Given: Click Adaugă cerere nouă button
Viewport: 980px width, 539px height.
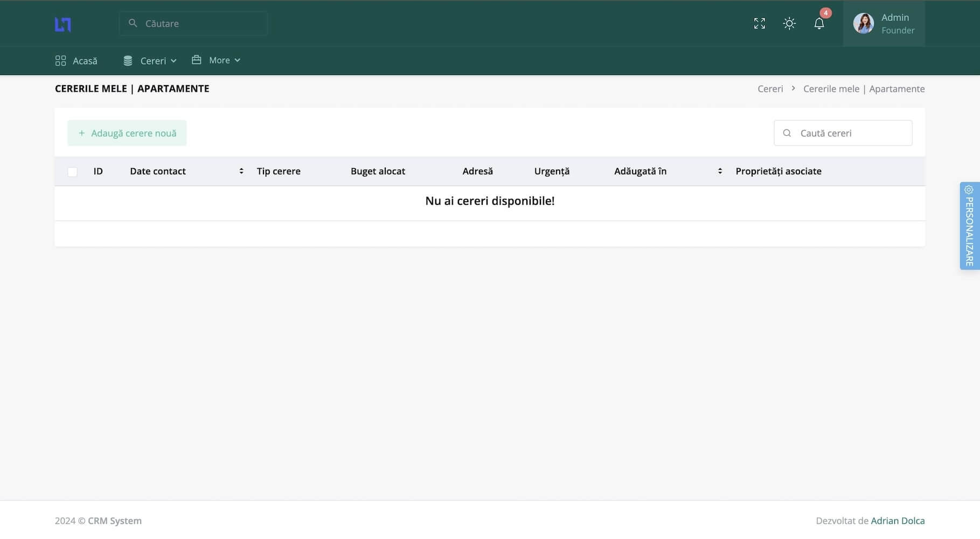Looking at the screenshot, I should 127,133.
